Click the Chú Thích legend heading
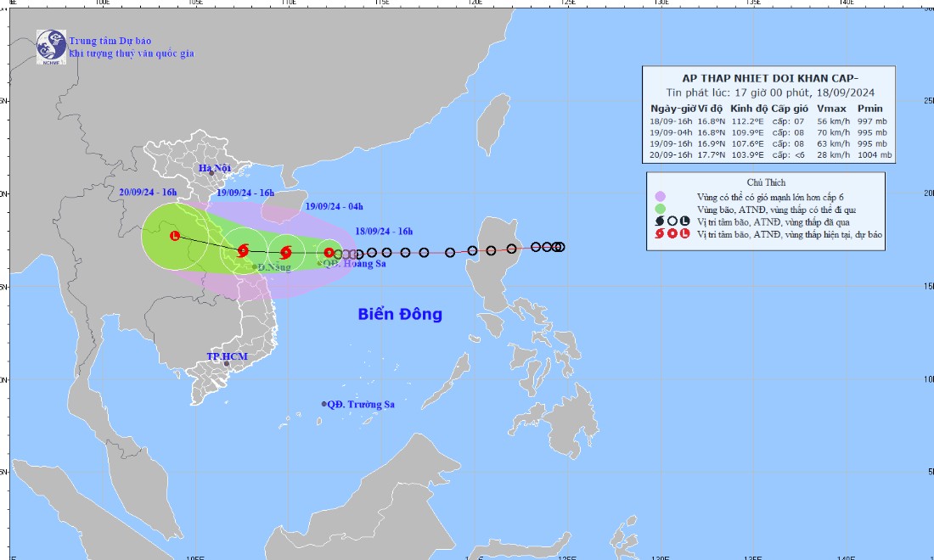The width and height of the screenshot is (934, 560). click(767, 182)
